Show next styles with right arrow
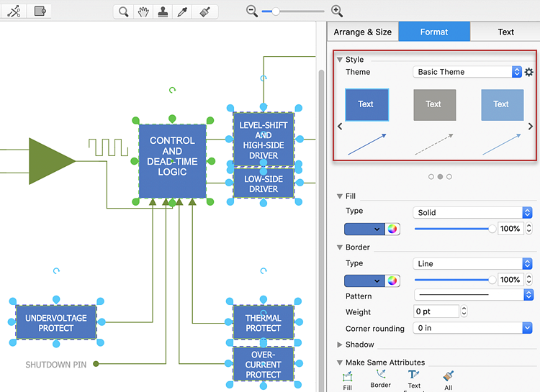 point(531,127)
